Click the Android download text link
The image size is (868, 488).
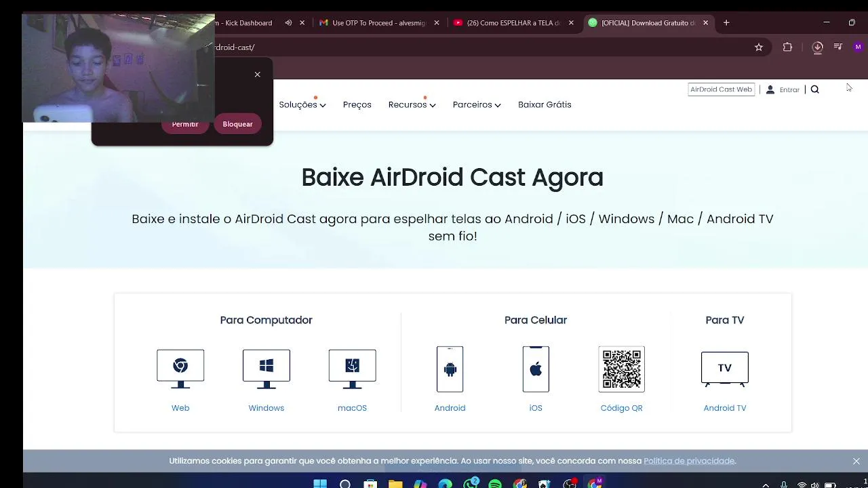(450, 408)
